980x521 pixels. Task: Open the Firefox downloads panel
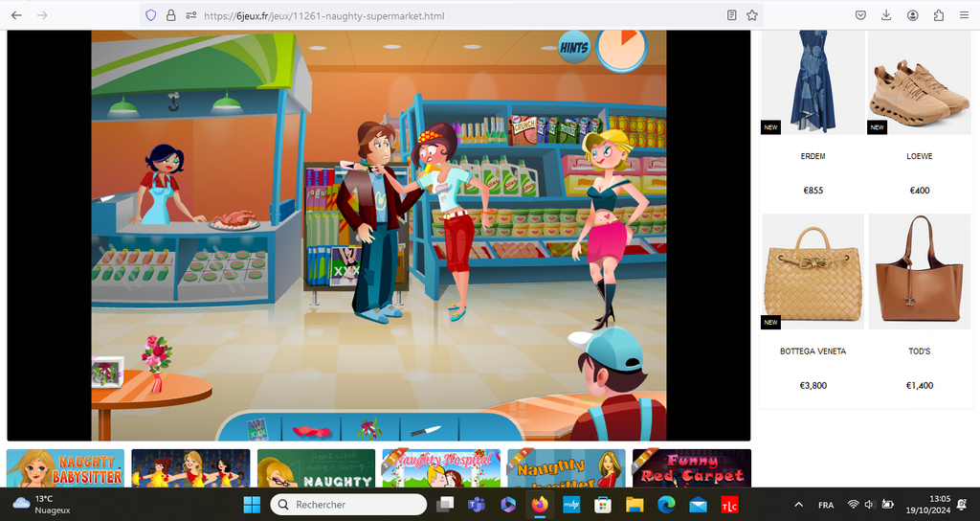[x=886, y=15]
